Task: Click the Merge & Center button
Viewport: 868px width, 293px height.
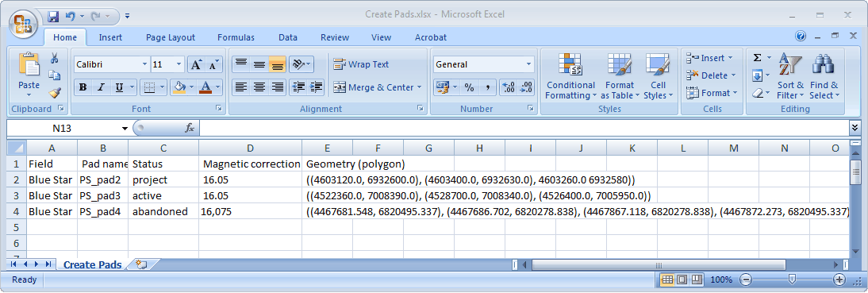Action: [378, 87]
